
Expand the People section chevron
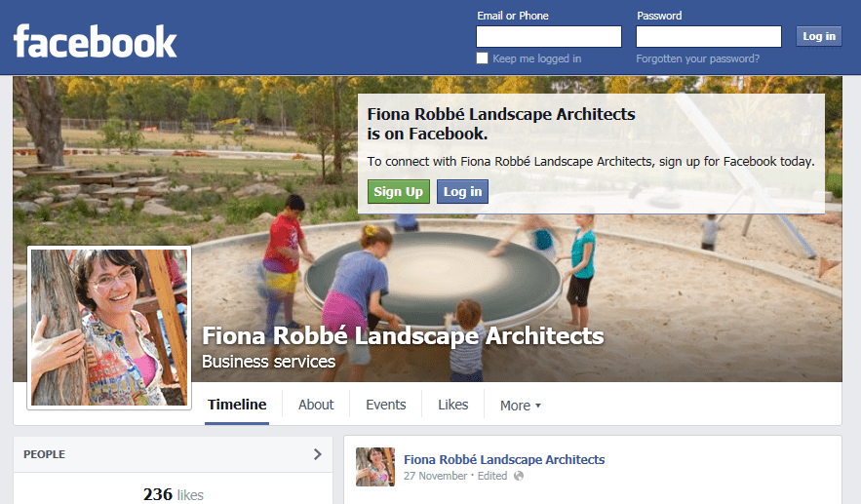[317, 454]
